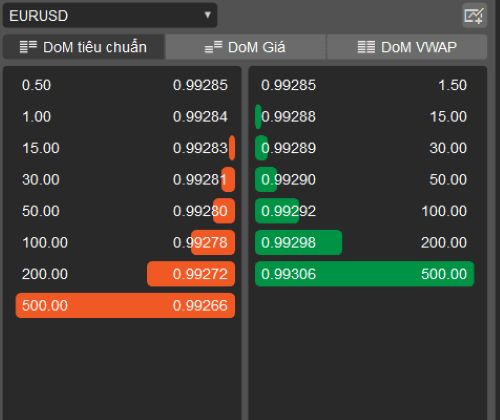
Task: Click ask price 0.99289
Action: point(288,148)
